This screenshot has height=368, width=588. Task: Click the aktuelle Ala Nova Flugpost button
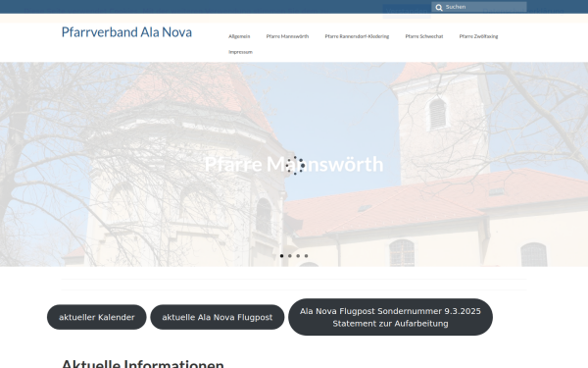point(218,317)
